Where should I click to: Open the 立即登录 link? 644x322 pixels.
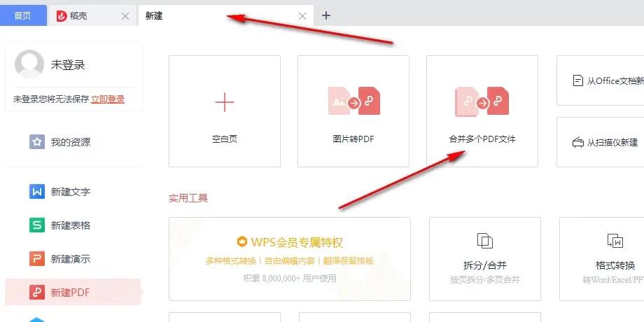[x=108, y=99]
